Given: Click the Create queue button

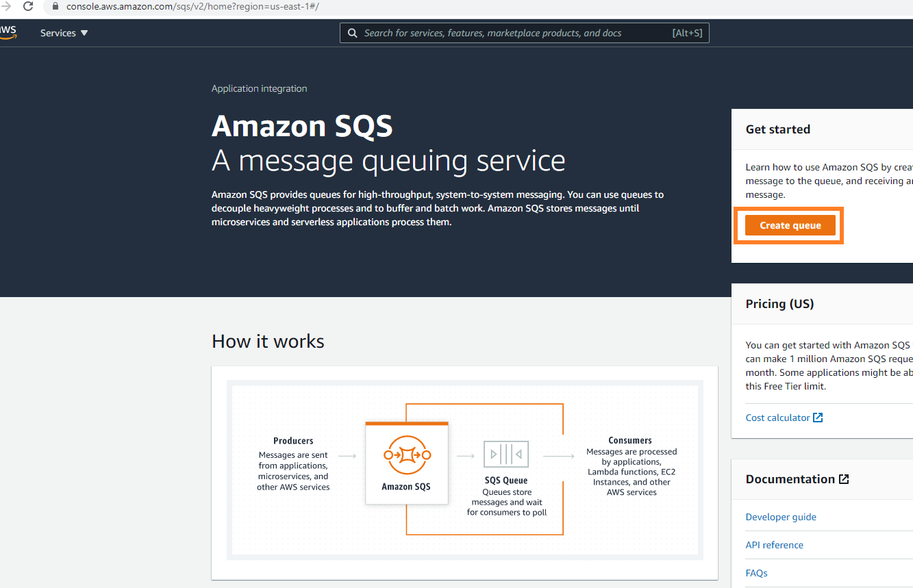Looking at the screenshot, I should coord(790,225).
